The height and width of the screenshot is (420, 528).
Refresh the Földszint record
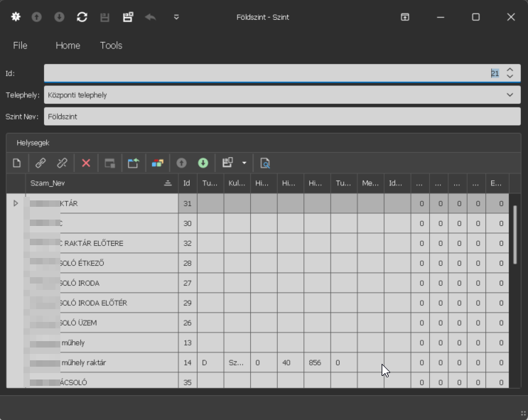coord(82,17)
